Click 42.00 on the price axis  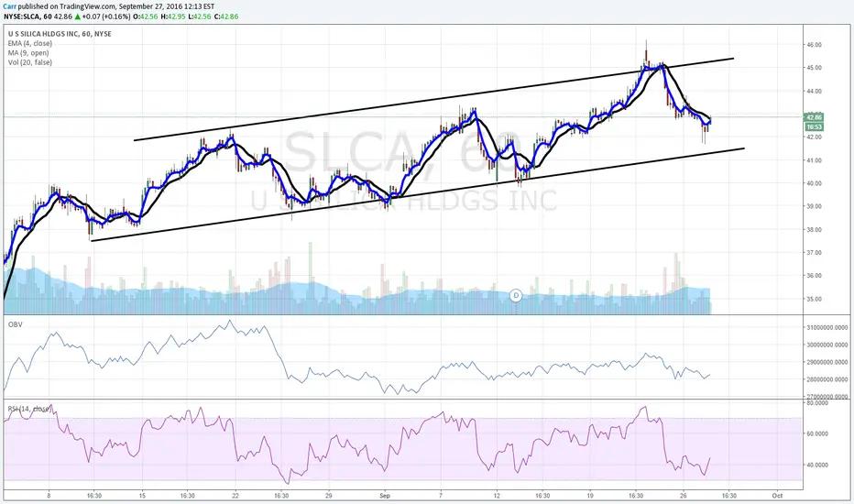point(815,137)
